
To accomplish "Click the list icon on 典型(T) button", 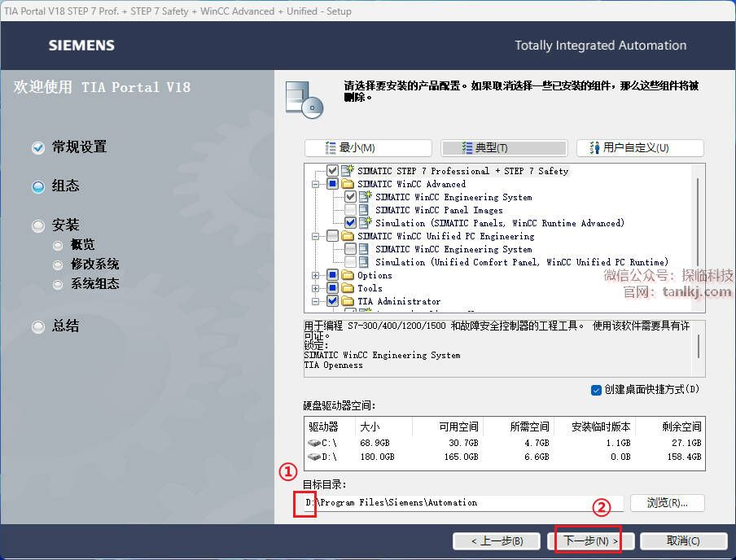I will coord(467,148).
